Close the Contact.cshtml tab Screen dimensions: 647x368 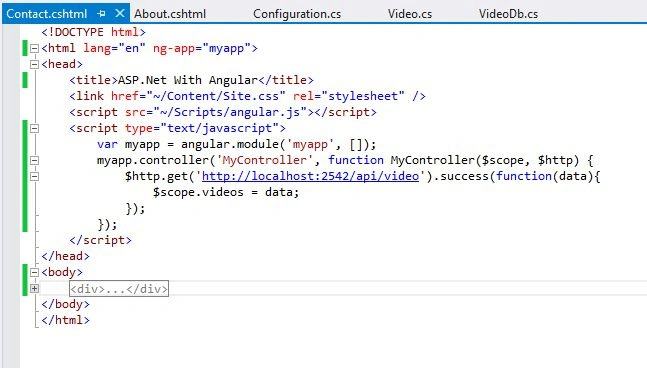120,14
